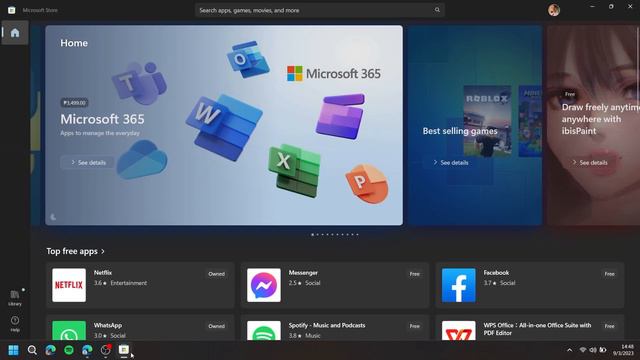Viewport: 640px width, 360px height.
Task: Expand the Top free apps section chevron
Action: [x=103, y=251]
